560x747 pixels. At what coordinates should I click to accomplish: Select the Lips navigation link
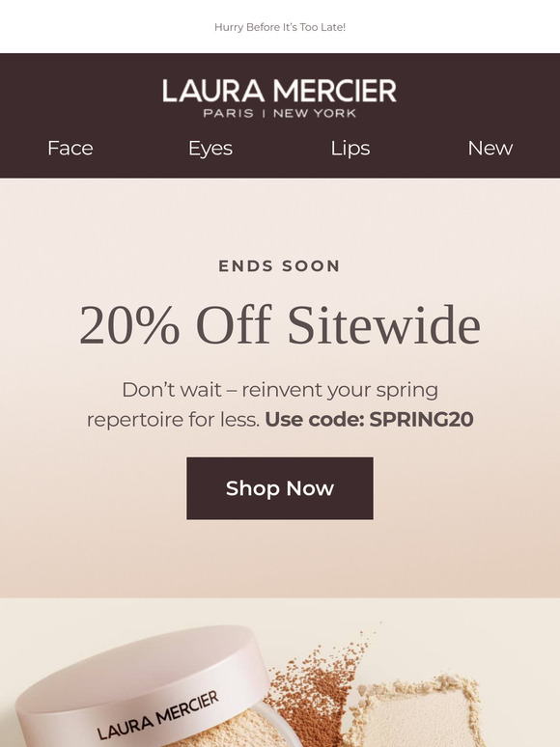tap(350, 149)
